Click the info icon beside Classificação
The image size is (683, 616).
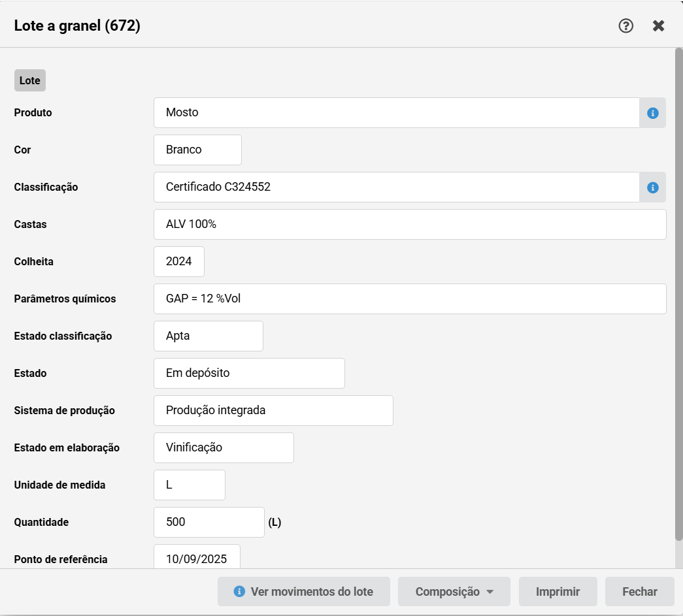pos(652,187)
